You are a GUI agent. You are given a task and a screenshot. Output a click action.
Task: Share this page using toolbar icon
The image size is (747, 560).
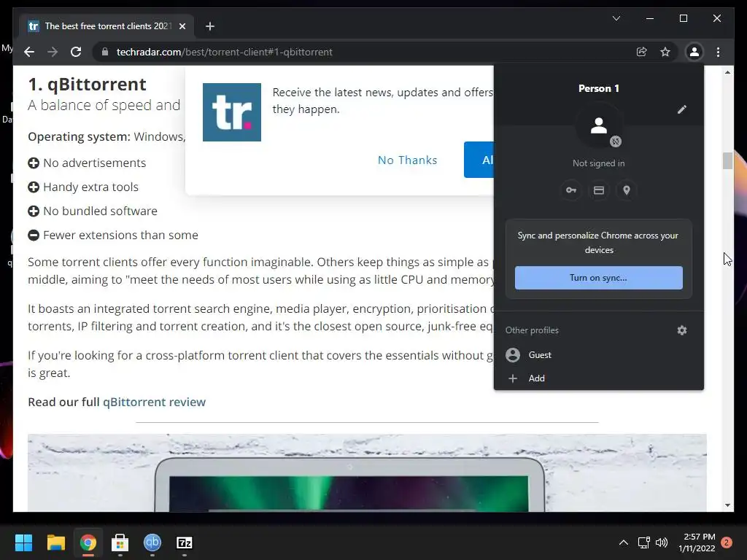[x=642, y=52]
